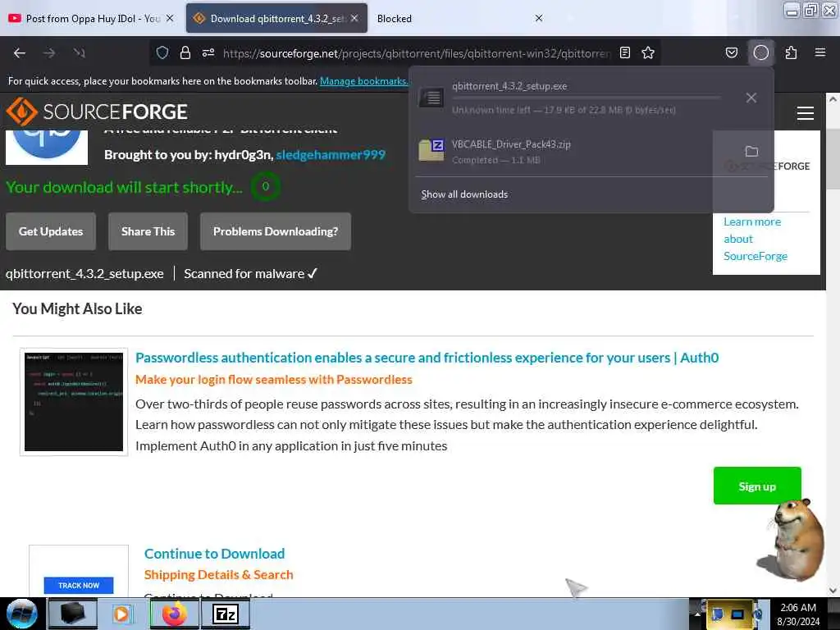The height and width of the screenshot is (630, 840).
Task: Open the Save to Pocket icon
Action: [x=732, y=53]
